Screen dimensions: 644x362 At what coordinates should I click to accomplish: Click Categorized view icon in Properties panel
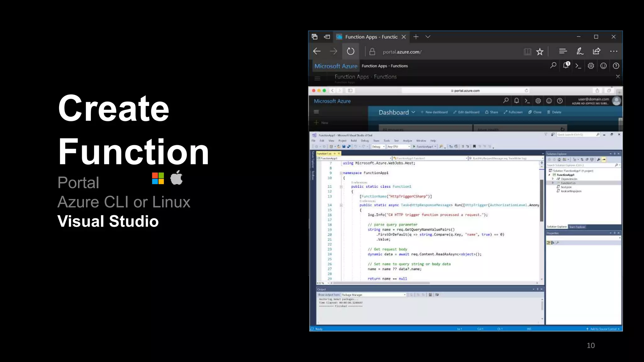548,243
